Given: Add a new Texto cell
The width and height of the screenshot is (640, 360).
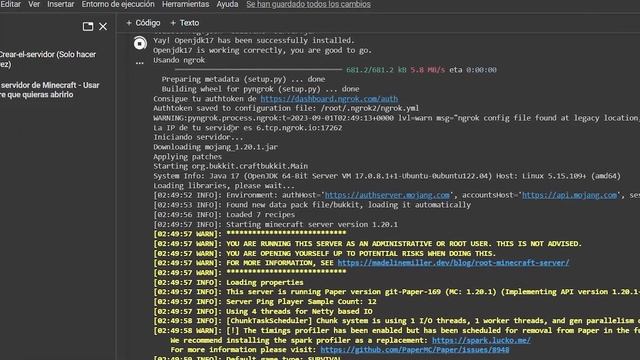Looking at the screenshot, I should pos(184,23).
